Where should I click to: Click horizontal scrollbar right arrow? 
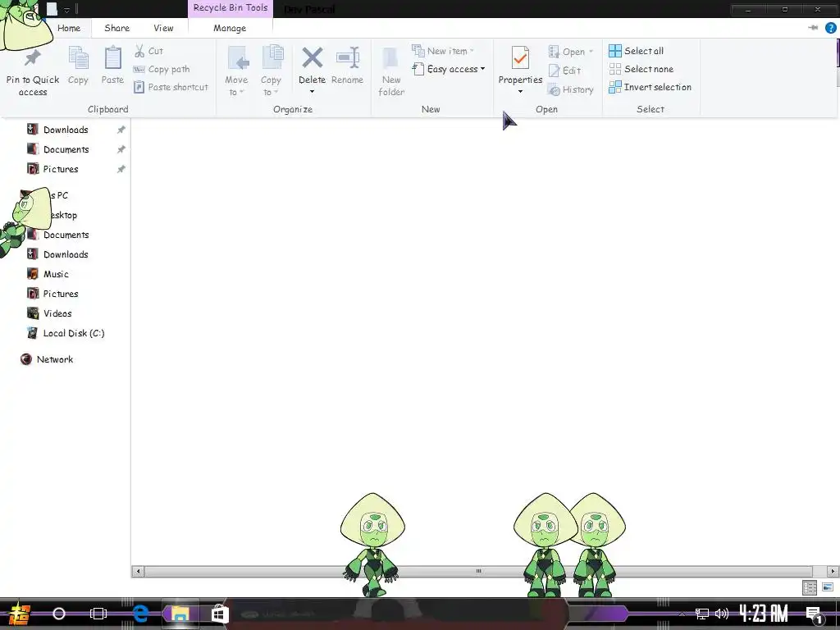pyautogui.click(x=833, y=571)
